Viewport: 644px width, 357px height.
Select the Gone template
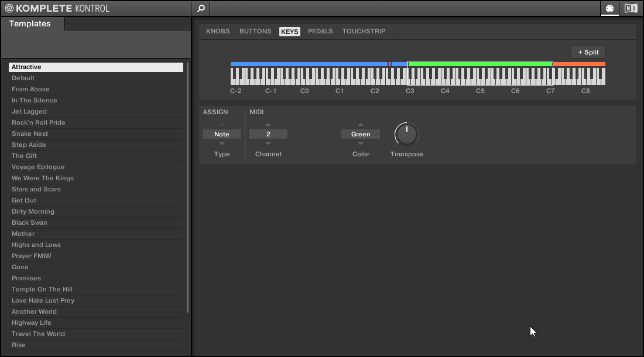pos(95,267)
